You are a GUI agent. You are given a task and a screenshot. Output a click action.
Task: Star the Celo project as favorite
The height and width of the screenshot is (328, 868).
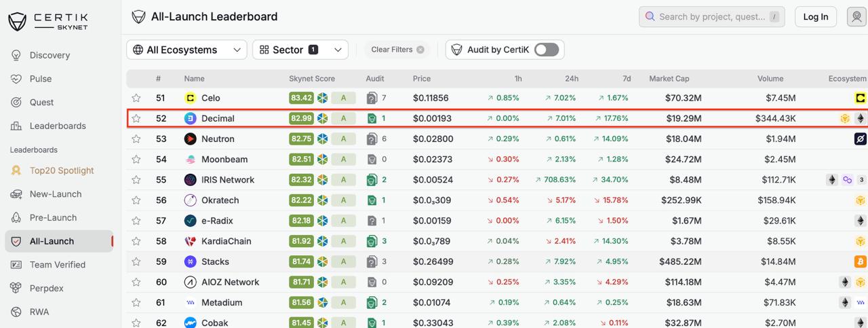136,98
